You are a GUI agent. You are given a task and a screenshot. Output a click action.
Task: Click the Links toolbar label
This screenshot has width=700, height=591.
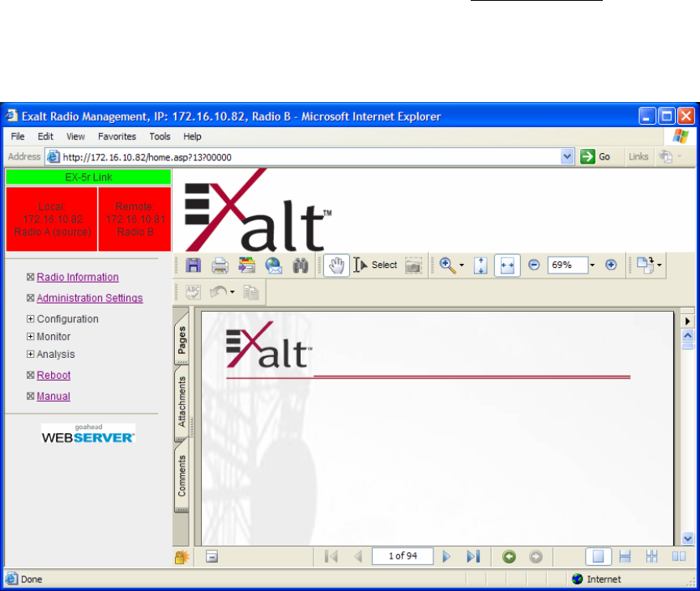(638, 157)
